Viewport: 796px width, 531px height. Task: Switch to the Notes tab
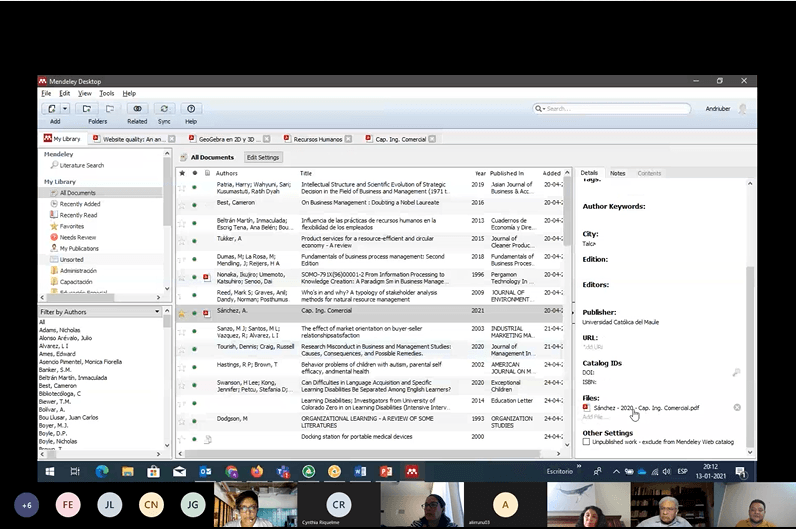coord(617,173)
